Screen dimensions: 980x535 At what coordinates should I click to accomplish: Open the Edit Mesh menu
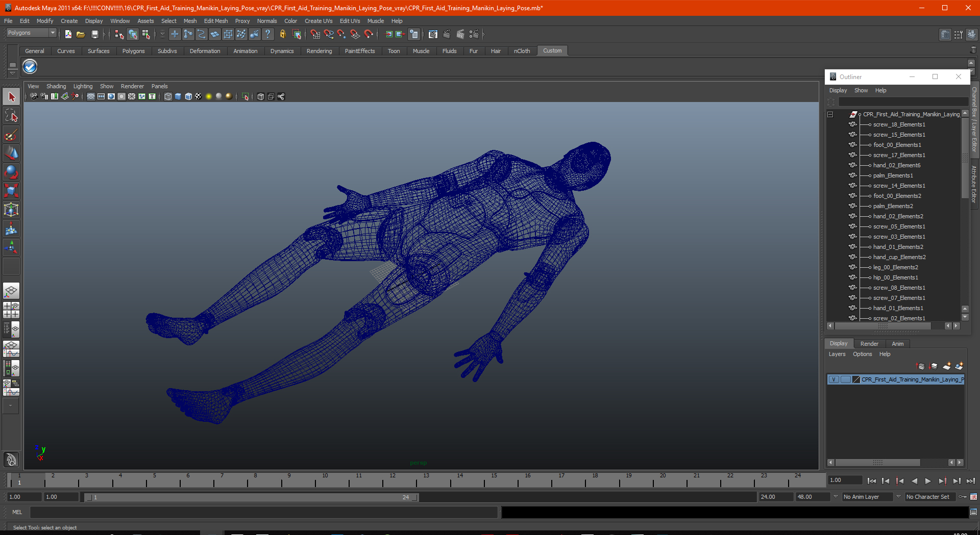(x=215, y=21)
